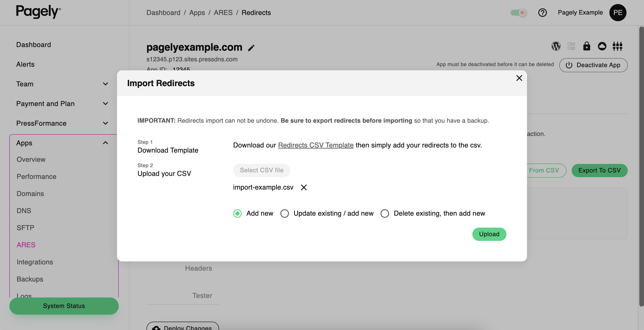Open the Backups page

pyautogui.click(x=30, y=279)
